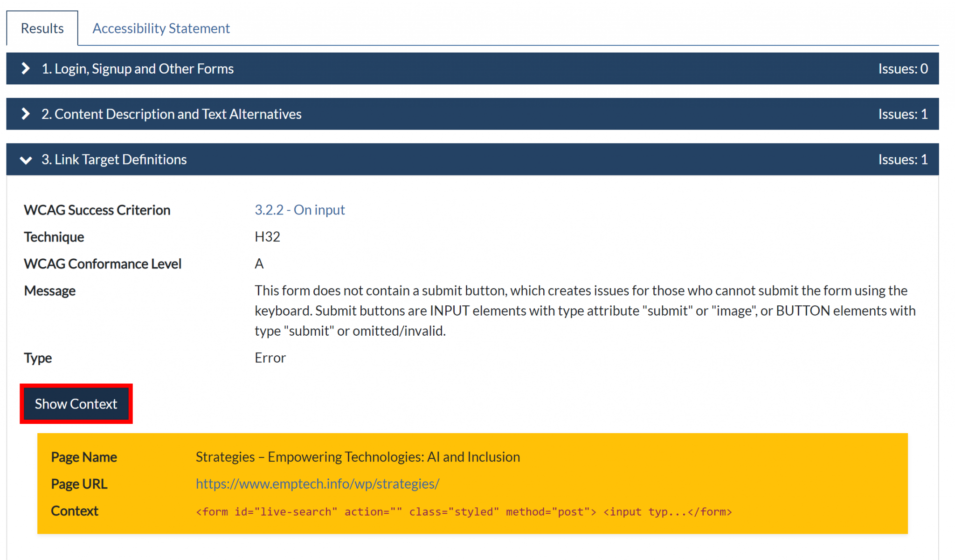Open the 3.2.2 - On input link

299,210
